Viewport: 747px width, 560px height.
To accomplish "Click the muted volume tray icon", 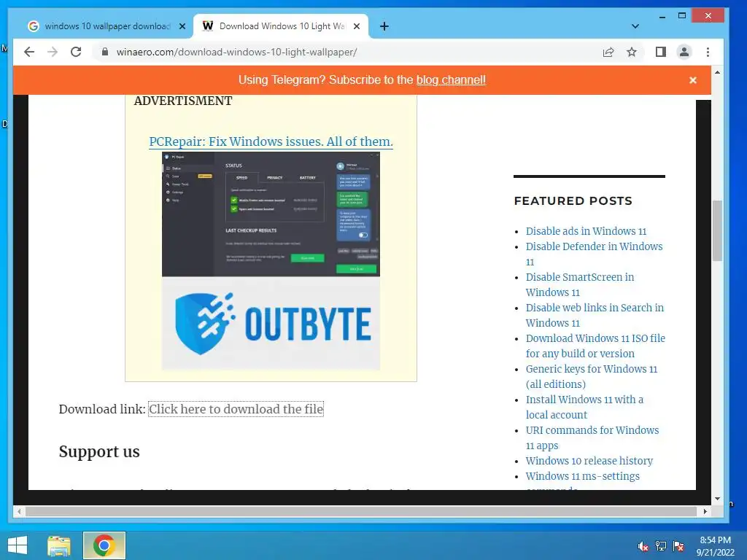I will coord(643,546).
